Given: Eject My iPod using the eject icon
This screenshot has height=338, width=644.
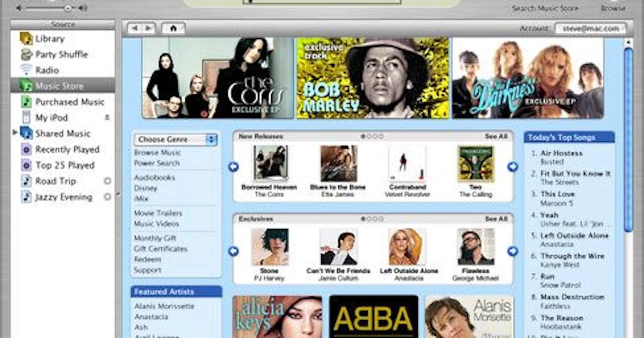Looking at the screenshot, I should click(x=107, y=117).
